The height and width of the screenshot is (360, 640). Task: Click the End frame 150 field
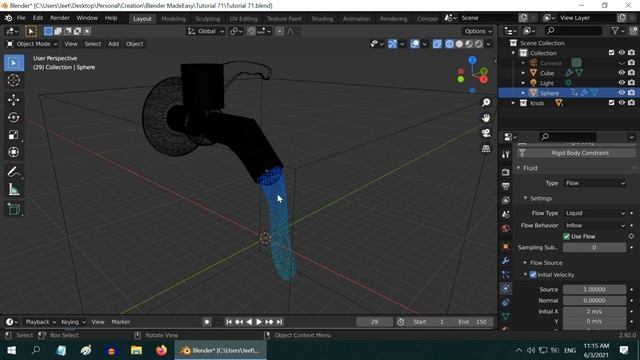pyautogui.click(x=473, y=322)
